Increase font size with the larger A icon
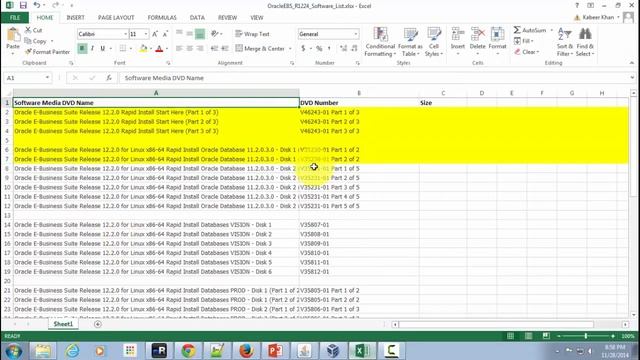 [155, 34]
